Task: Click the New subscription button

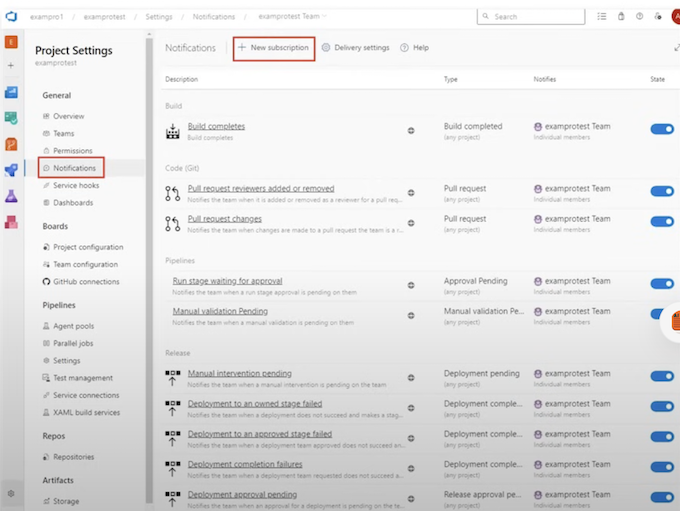Action: click(x=274, y=48)
